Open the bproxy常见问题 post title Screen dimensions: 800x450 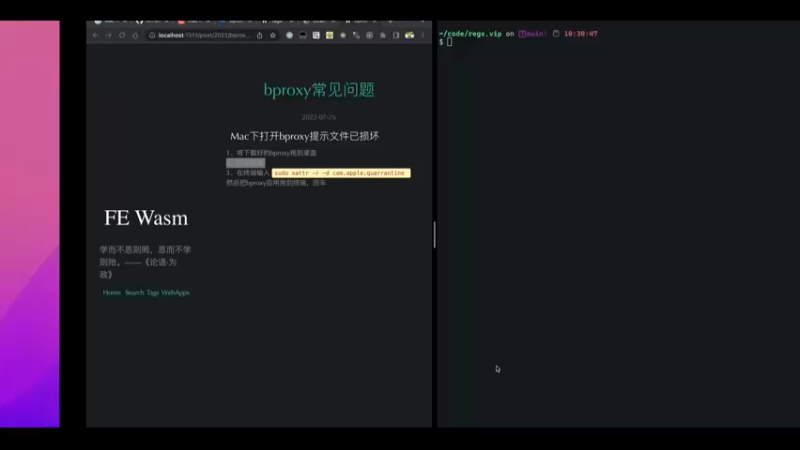point(319,90)
